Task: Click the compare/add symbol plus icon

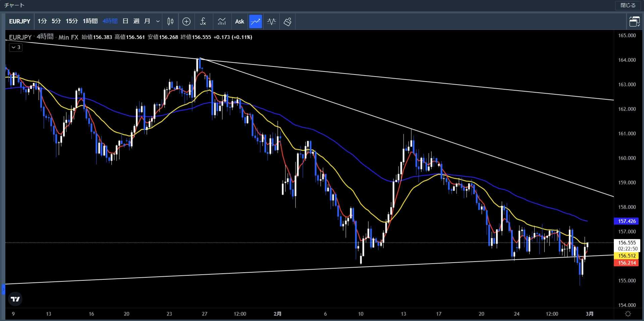Action: click(x=186, y=21)
